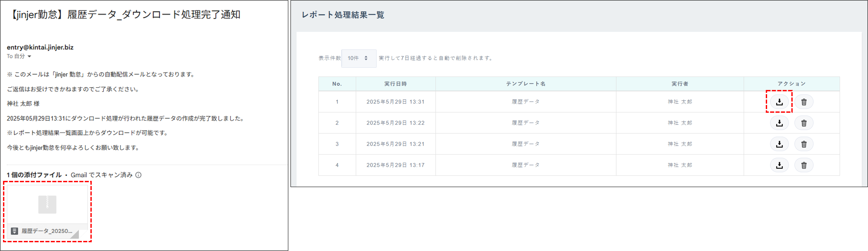868x251 pixels.
Task: Click the 実行者 column header
Action: point(680,84)
